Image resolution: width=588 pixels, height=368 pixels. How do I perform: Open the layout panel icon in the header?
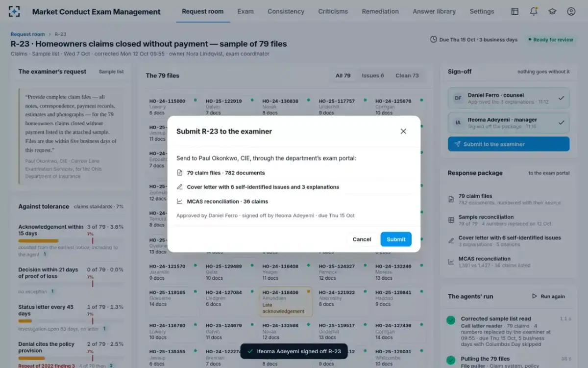click(514, 11)
